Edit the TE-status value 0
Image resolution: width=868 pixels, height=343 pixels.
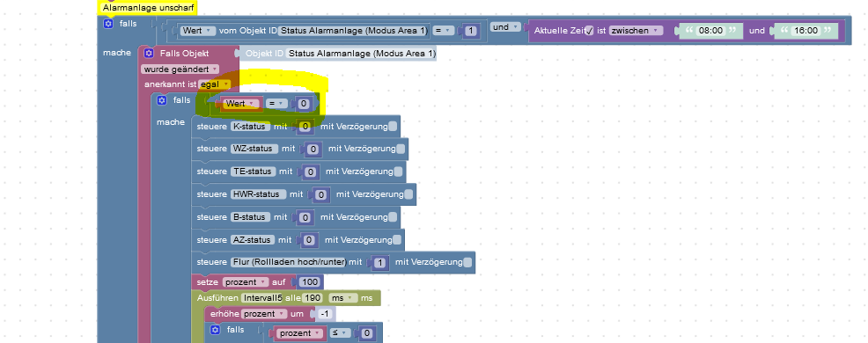(x=311, y=172)
